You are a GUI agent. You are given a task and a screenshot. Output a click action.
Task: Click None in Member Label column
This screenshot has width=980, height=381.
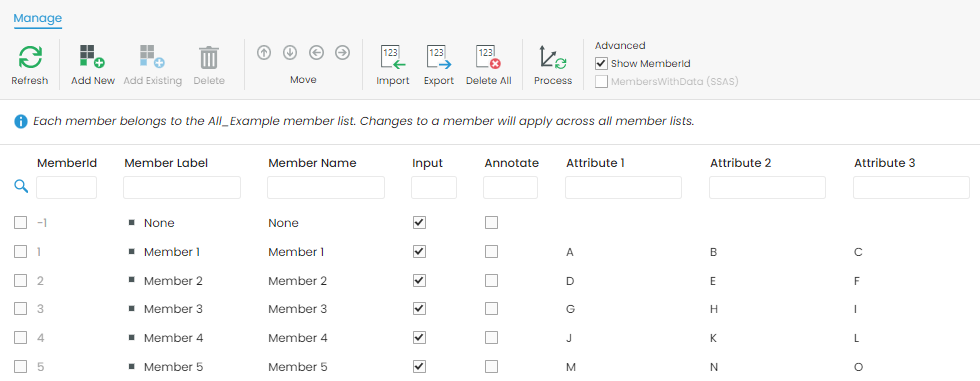tap(159, 223)
